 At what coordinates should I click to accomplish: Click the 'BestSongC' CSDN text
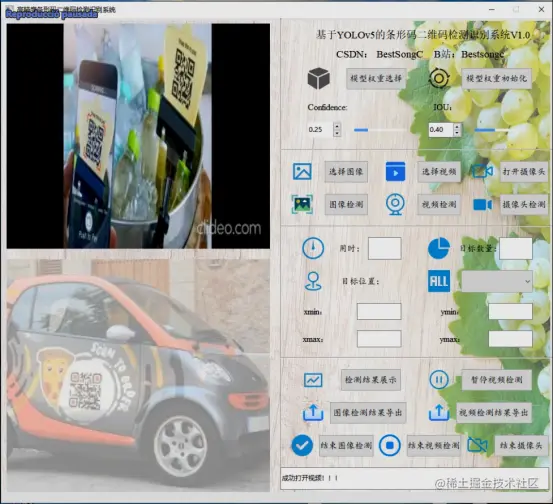tap(400, 54)
